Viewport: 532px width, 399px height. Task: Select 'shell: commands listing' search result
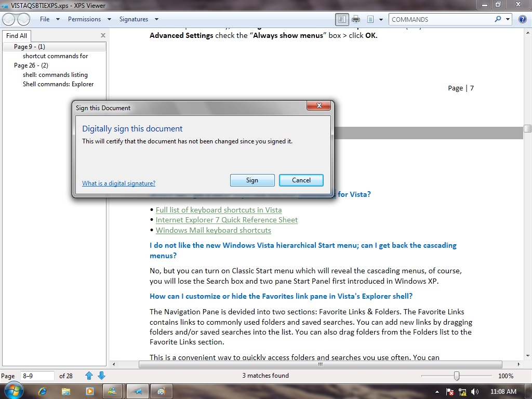click(55, 75)
